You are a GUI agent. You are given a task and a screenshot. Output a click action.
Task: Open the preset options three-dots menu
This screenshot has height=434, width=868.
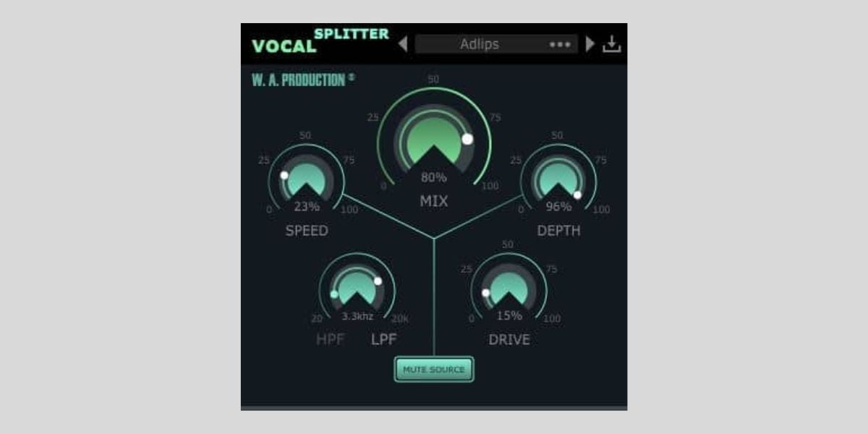(560, 44)
